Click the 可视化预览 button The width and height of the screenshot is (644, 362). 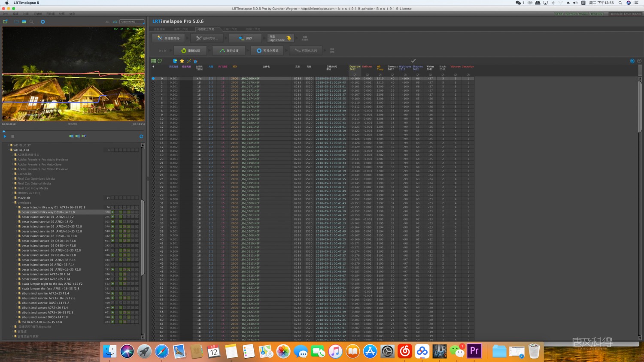pyautogui.click(x=267, y=51)
